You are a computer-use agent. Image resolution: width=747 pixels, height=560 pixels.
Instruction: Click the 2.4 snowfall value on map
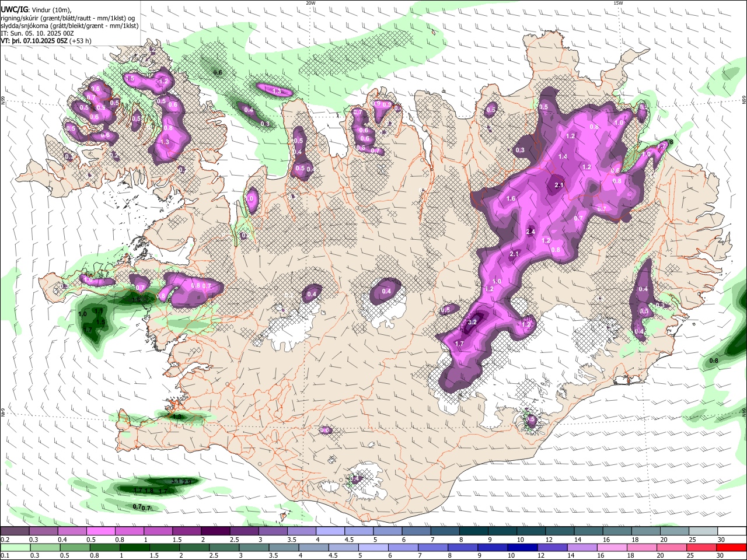point(530,232)
